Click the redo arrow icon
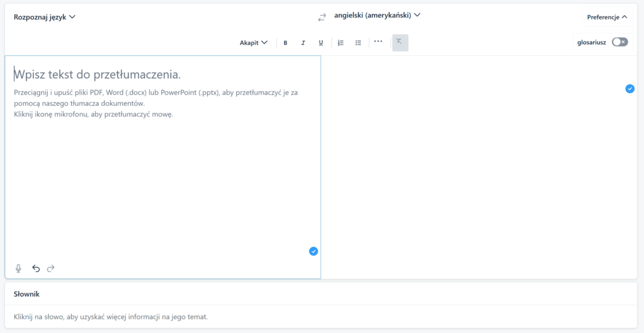This screenshot has height=333, width=644. (x=51, y=268)
